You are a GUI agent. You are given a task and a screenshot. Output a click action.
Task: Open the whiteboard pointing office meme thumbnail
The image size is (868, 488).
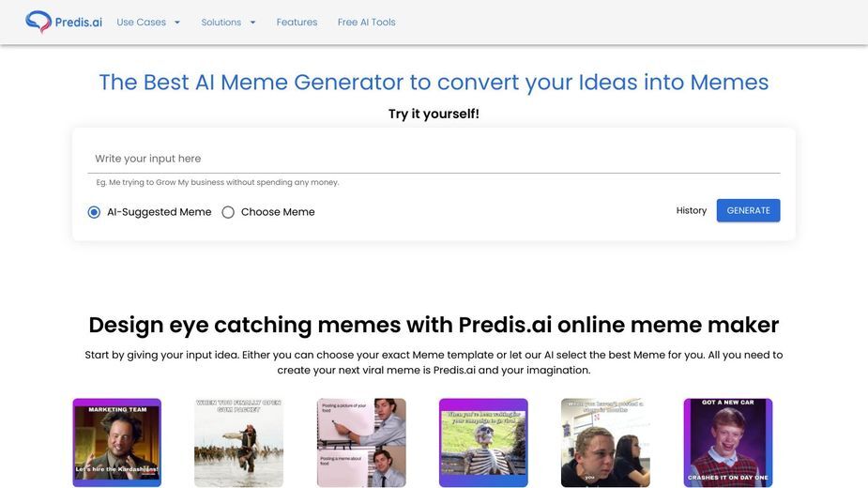tap(361, 443)
